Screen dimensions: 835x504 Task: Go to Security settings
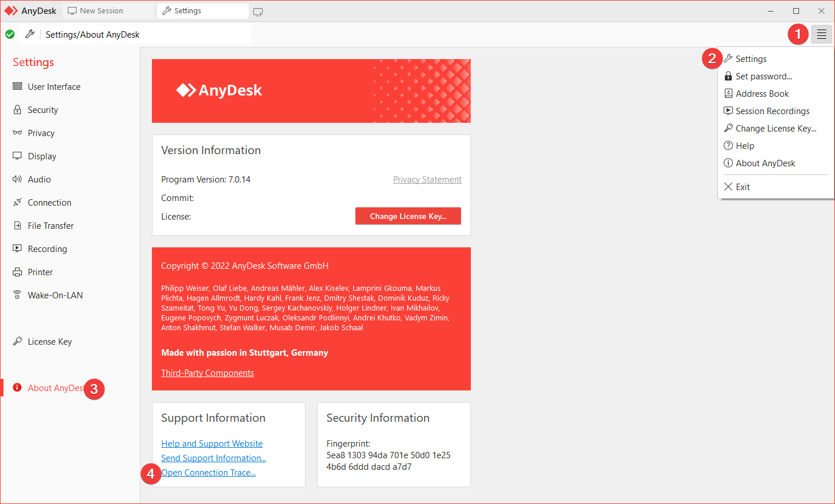tap(43, 109)
